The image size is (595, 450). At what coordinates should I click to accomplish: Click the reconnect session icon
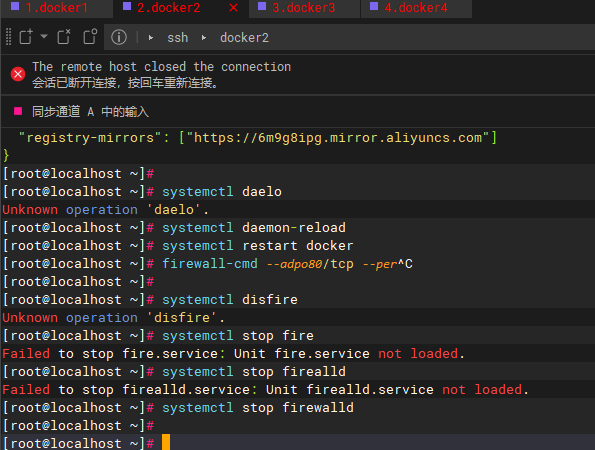90,37
